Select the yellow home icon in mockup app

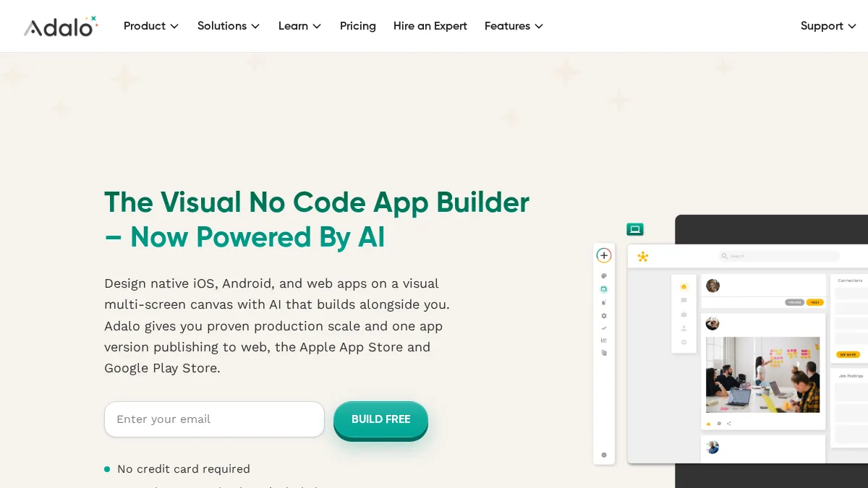coord(684,286)
